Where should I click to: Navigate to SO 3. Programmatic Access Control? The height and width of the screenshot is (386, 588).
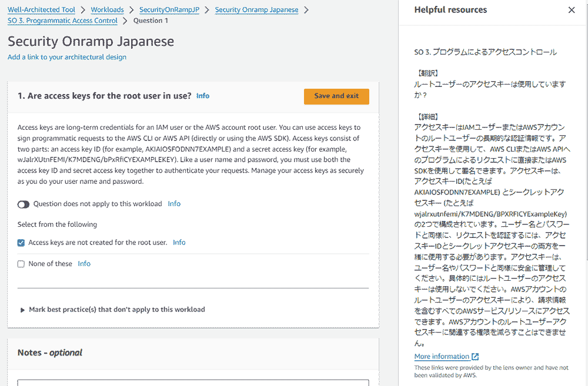(x=63, y=21)
